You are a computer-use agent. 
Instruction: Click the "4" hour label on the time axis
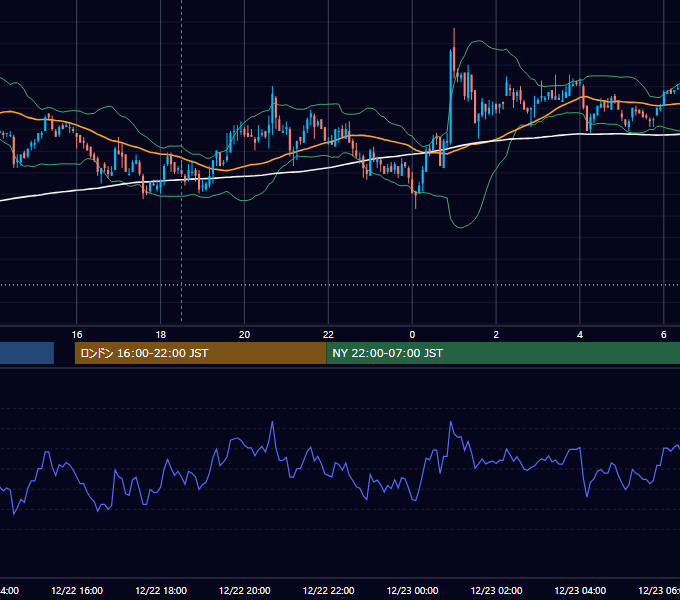(x=580, y=335)
